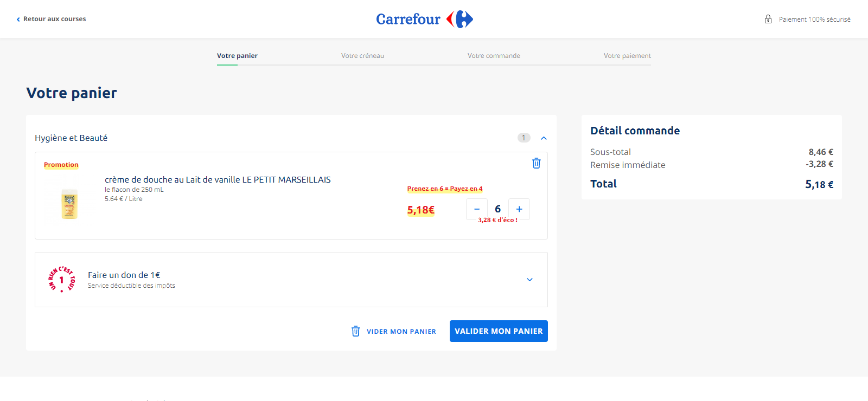Delete the shower cream item via trash icon
The width and height of the screenshot is (868, 401).
[536, 163]
